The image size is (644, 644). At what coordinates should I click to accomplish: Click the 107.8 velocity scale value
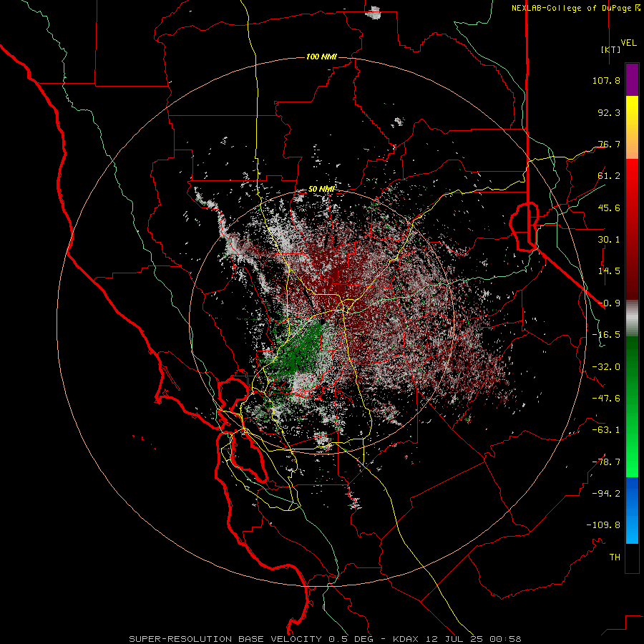coord(606,80)
